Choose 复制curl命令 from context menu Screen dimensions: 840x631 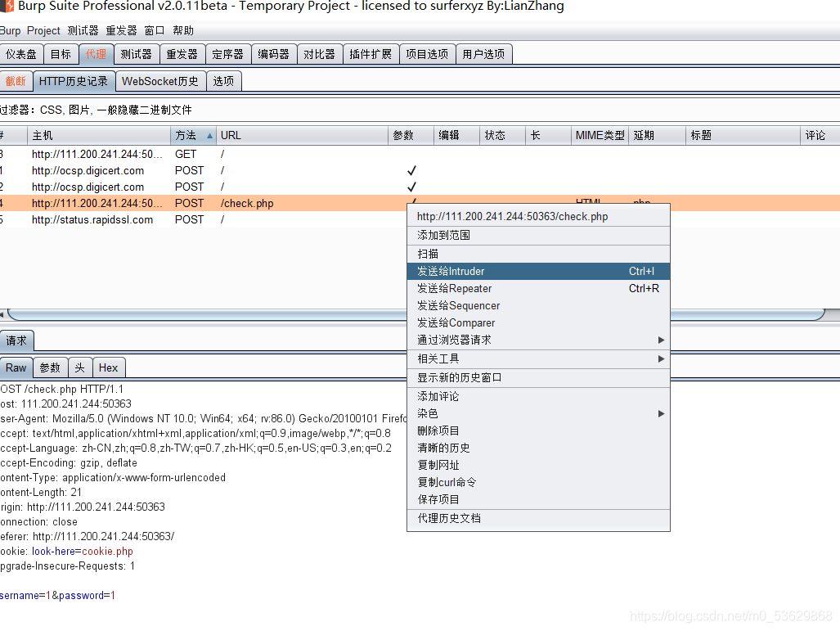coord(538,483)
